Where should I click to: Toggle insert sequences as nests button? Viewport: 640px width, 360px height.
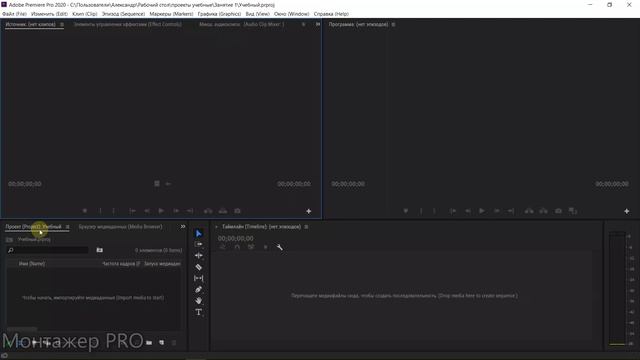coord(222,247)
